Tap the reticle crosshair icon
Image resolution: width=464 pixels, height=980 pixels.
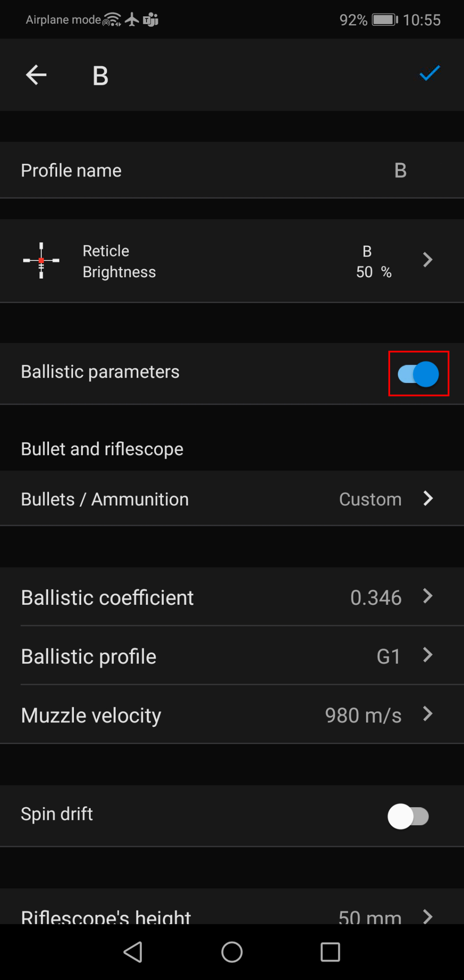41,260
